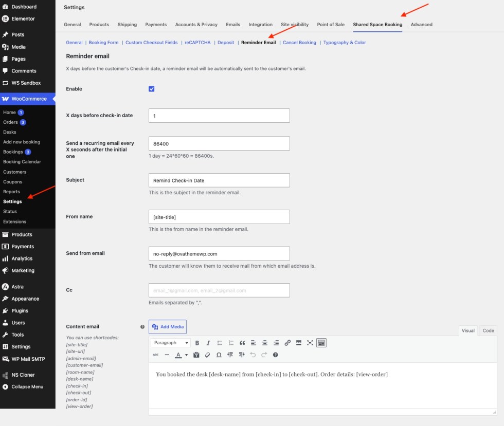Open the NS Cloner menu
Screen dimensions: 504x426
tap(23, 375)
